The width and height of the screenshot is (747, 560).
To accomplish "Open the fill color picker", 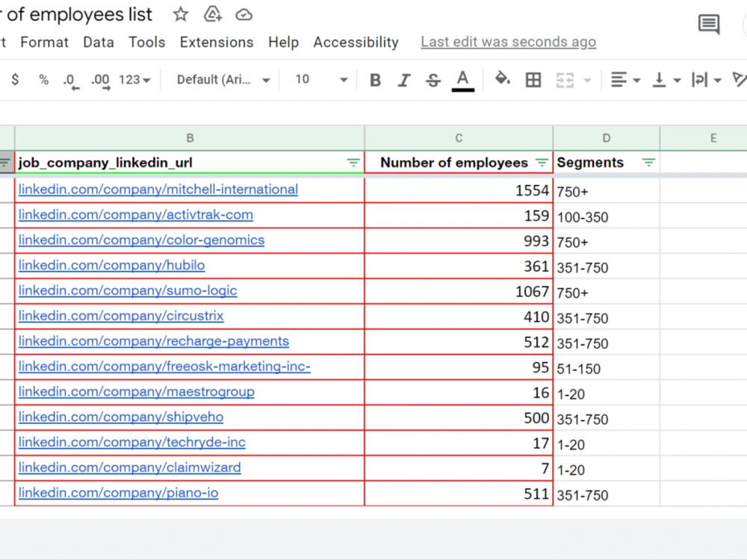I will point(503,78).
